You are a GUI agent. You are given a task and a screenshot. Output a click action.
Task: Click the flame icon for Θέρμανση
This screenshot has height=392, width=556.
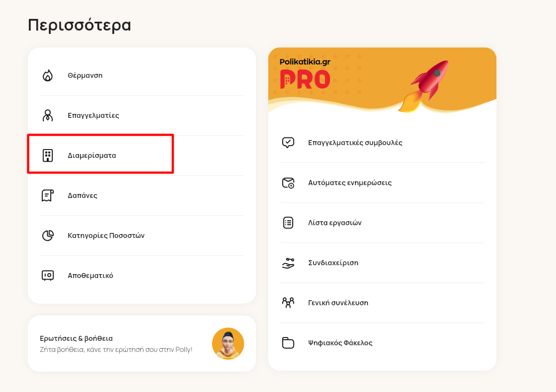click(47, 76)
